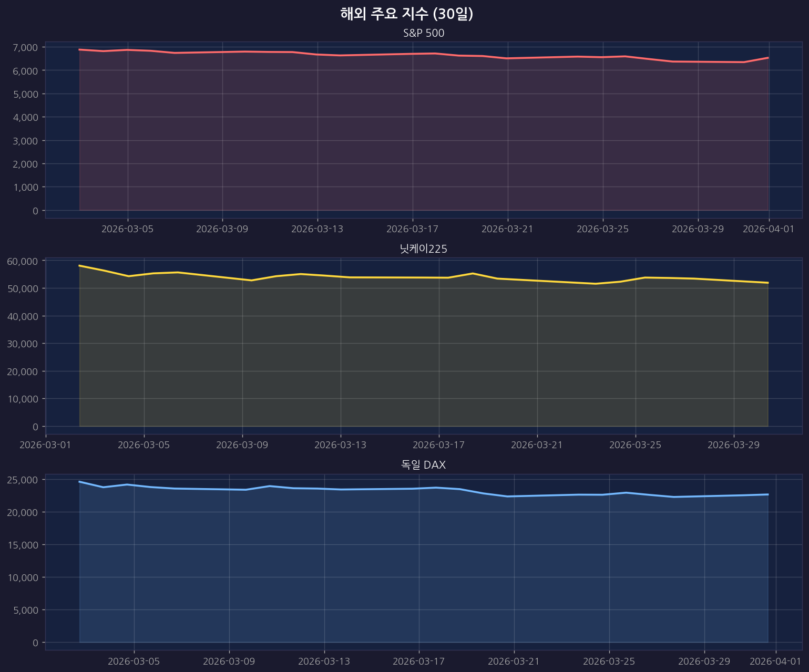Viewport: 809px width, 672px height.
Task: Select the 25,000 y-axis label on DAX chart
Action: [x=23, y=480]
